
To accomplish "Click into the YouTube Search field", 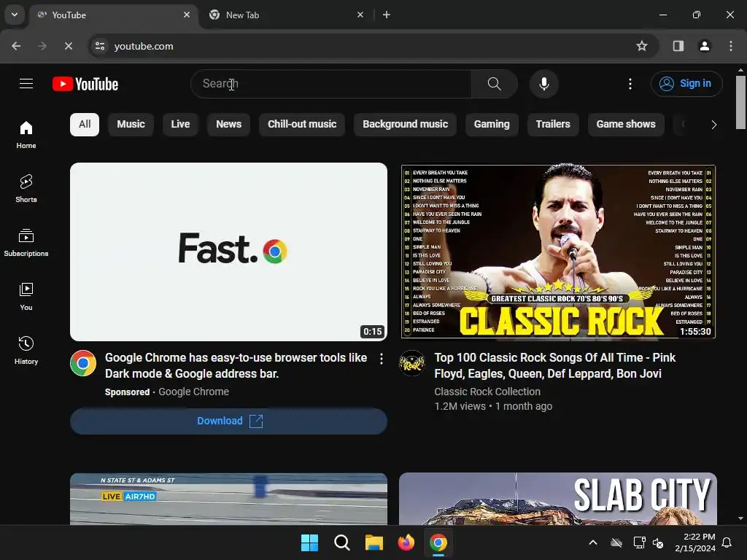I will [x=332, y=84].
